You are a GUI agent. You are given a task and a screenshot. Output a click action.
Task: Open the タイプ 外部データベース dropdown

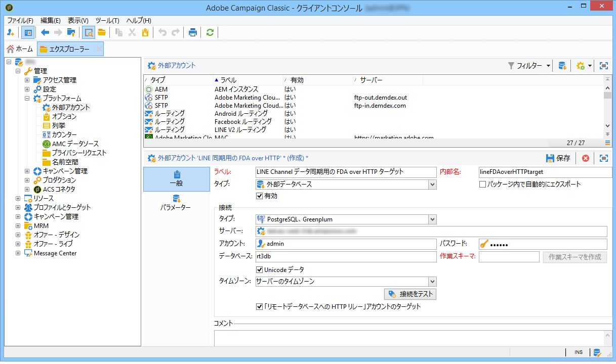432,185
